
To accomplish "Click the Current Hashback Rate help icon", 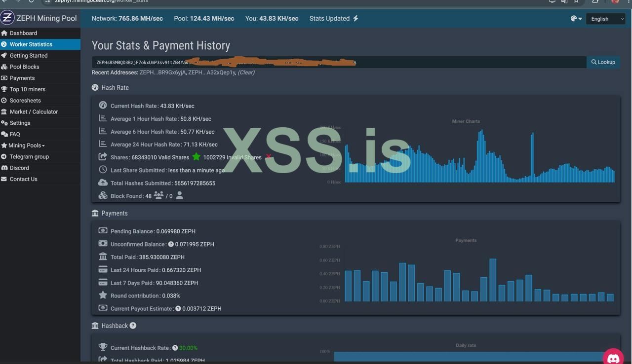I will [x=175, y=348].
